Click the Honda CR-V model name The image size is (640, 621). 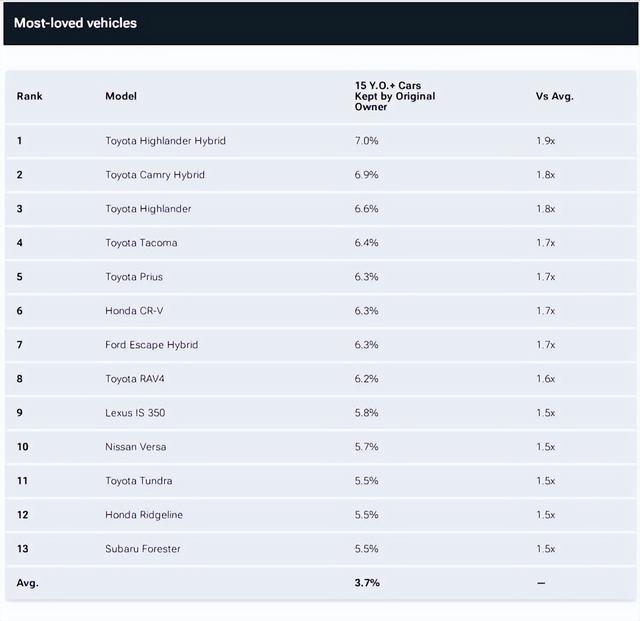pos(134,311)
